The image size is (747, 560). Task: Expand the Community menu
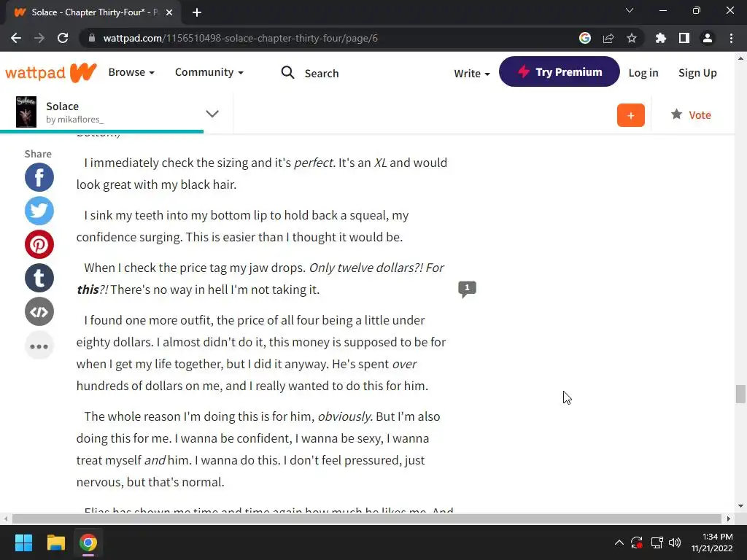pos(209,72)
